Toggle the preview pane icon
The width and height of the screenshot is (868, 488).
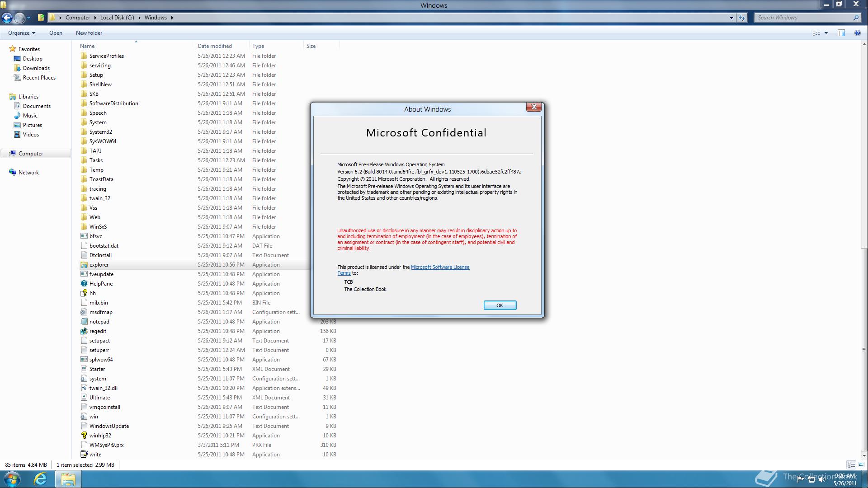[841, 33]
